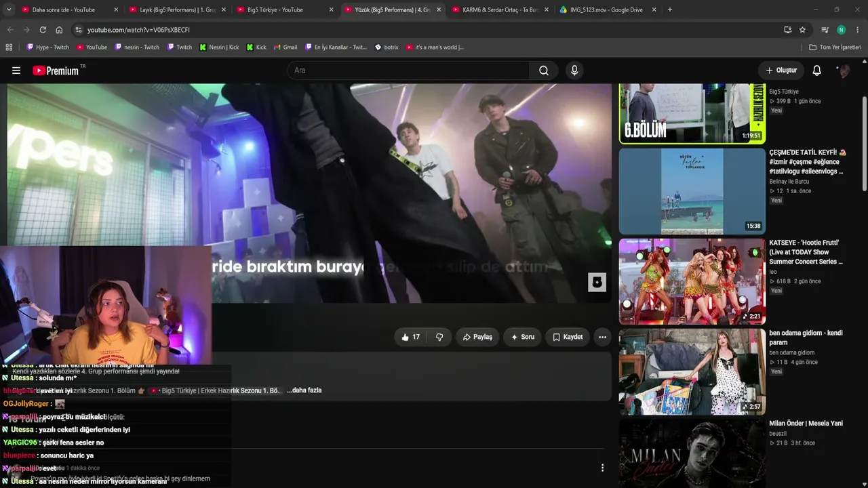Open the 'En İyi Kanallar - Twit...' bookmark
868x488 pixels.
336,47
